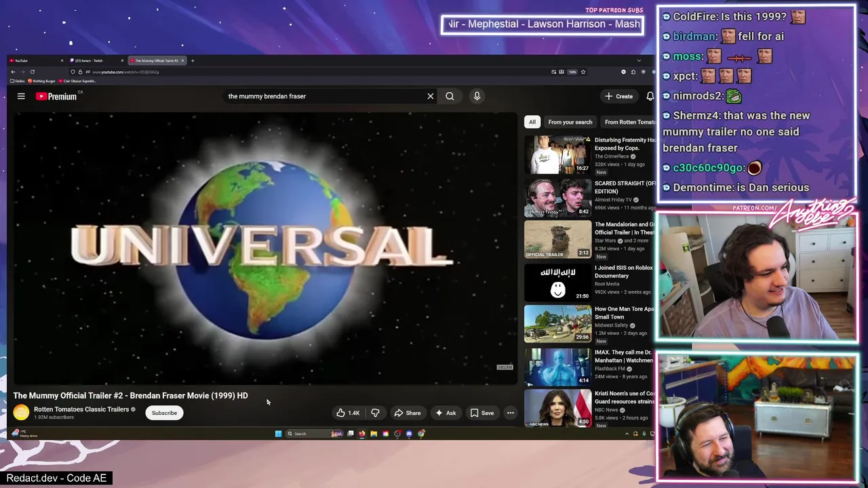Open the Nothing Burger bookmark
The height and width of the screenshot is (488, 868).
coord(42,81)
